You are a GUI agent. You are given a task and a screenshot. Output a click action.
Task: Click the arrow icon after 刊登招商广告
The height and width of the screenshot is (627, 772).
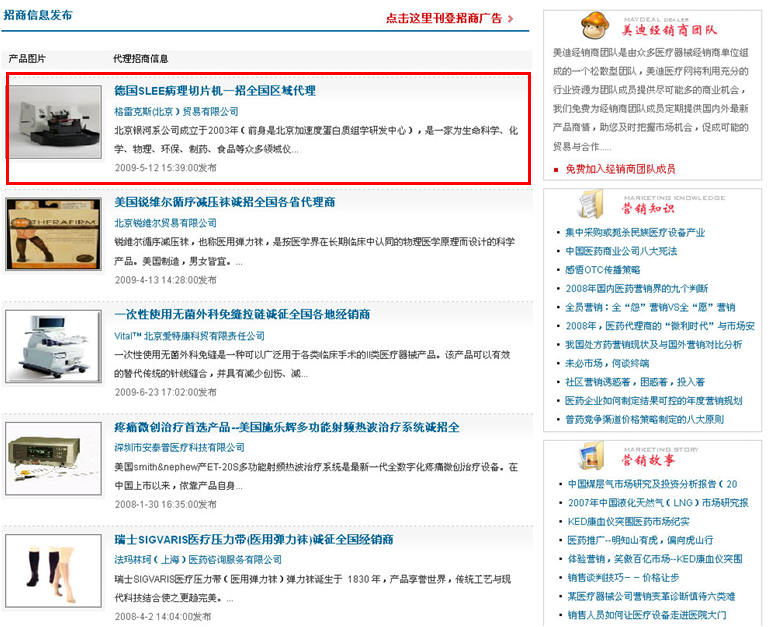510,19
